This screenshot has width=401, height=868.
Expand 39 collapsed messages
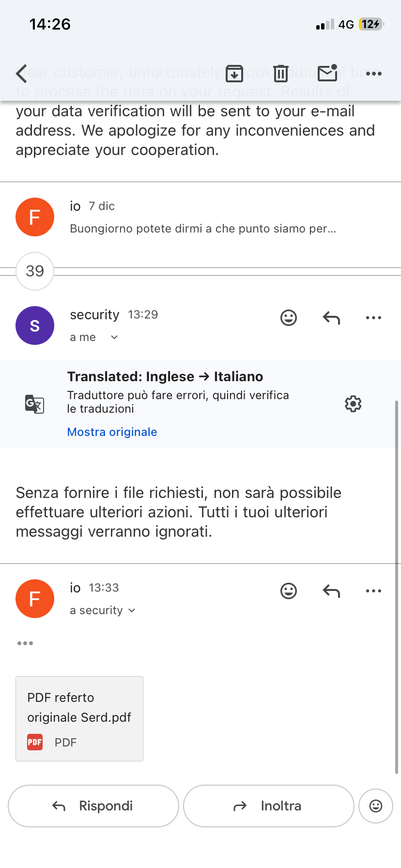(35, 271)
